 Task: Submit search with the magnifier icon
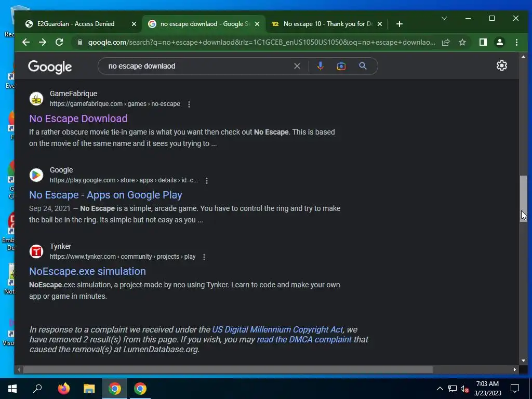(363, 66)
